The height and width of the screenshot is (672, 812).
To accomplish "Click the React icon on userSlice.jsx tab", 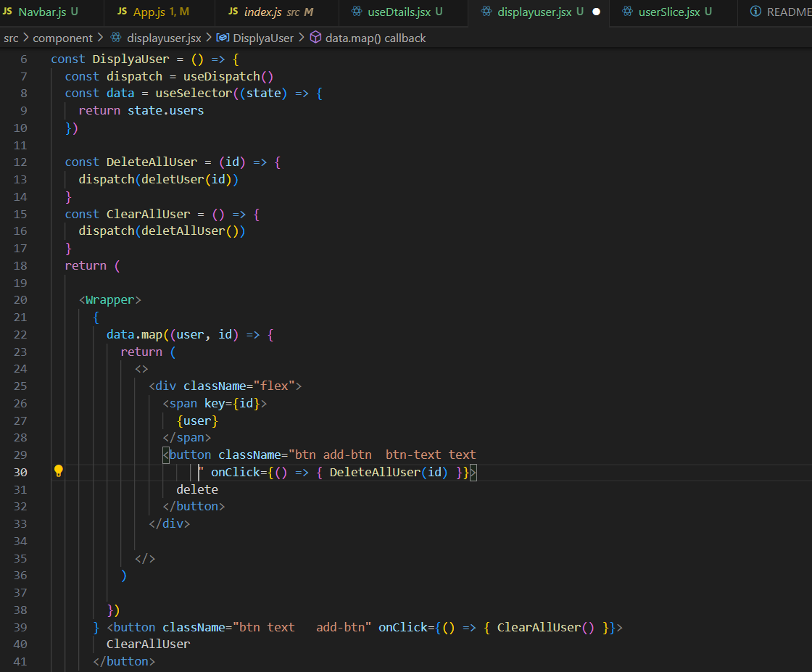I will 627,12.
